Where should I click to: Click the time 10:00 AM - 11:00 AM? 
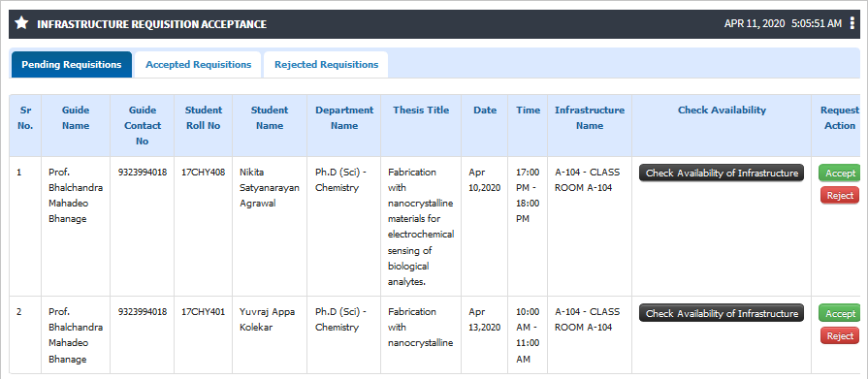(x=528, y=335)
